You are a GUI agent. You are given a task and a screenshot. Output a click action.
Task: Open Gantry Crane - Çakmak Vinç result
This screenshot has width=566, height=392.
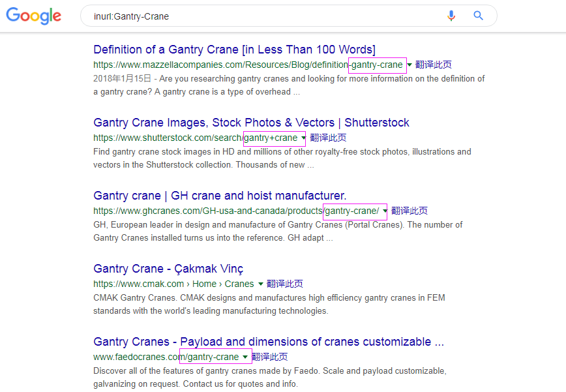[x=168, y=269]
